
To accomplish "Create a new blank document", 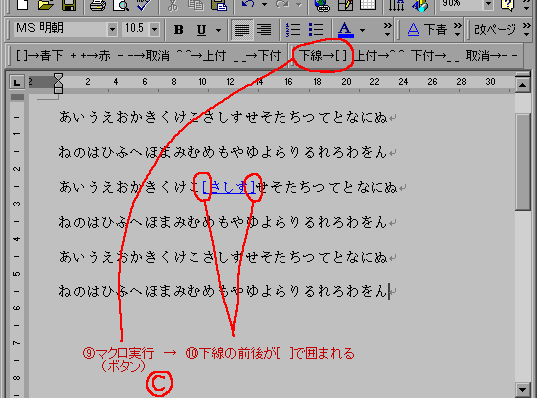I will pos(22,5).
